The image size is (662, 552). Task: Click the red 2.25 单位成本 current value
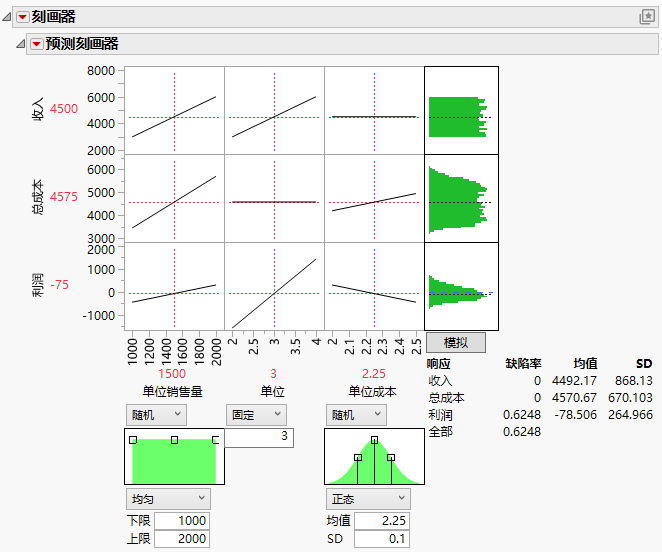tap(374, 374)
